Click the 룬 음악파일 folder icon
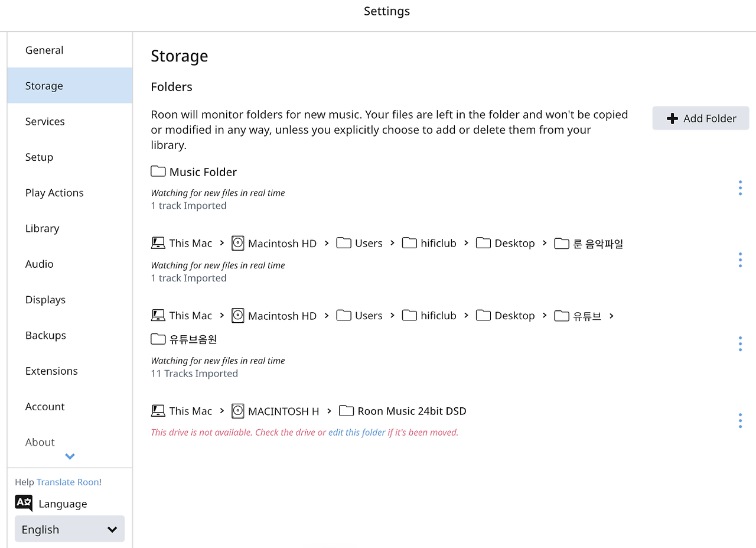This screenshot has height=548, width=756. point(562,243)
